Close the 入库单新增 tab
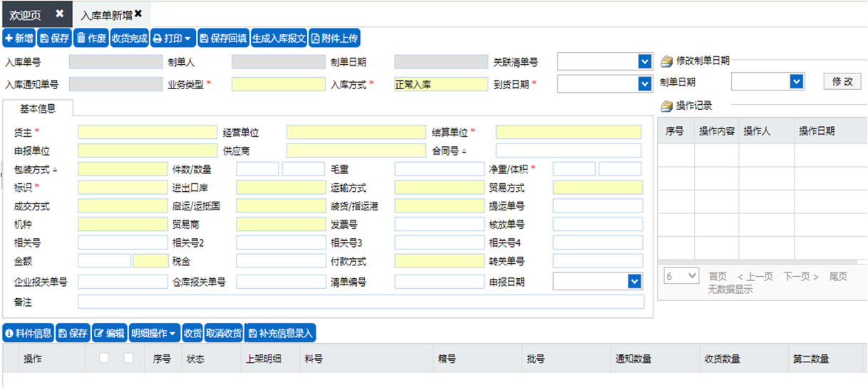 (138, 14)
